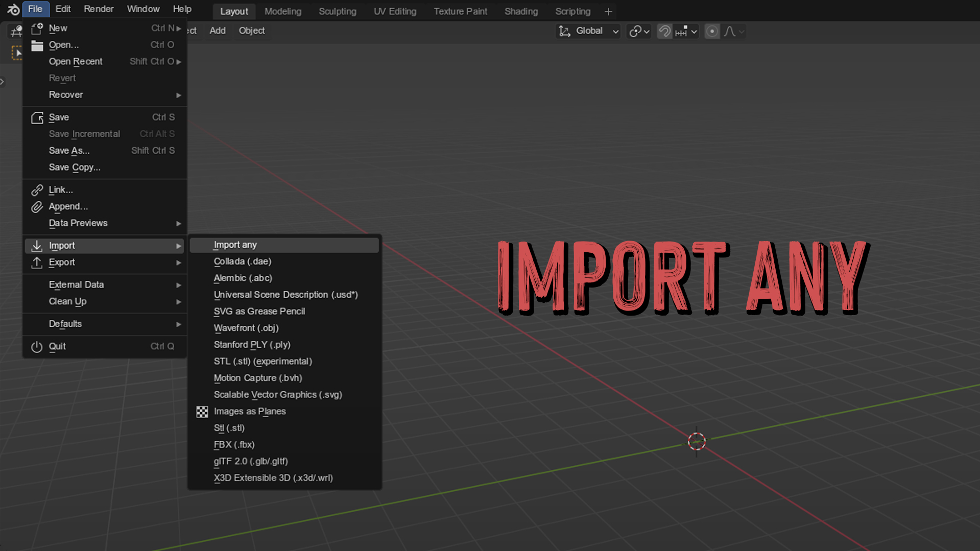This screenshot has width=980, height=551.
Task: Switch to the Modeling workspace tab
Action: [282, 11]
